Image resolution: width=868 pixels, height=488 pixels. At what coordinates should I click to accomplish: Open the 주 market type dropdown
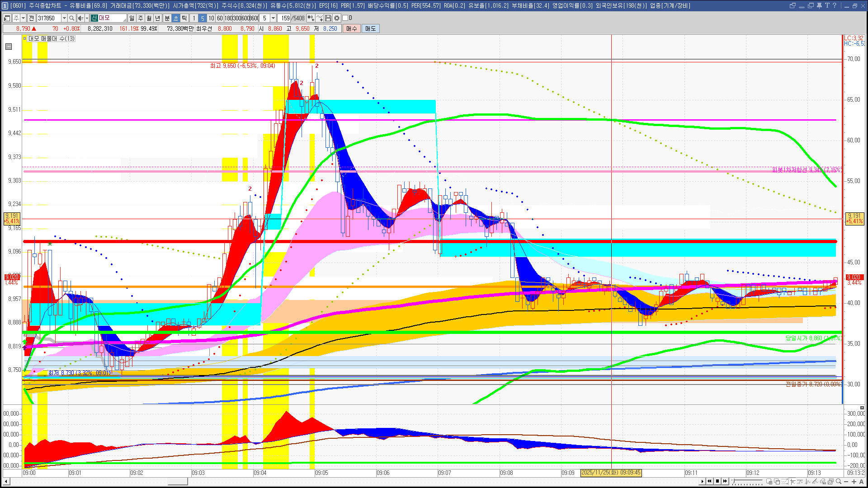(x=23, y=18)
